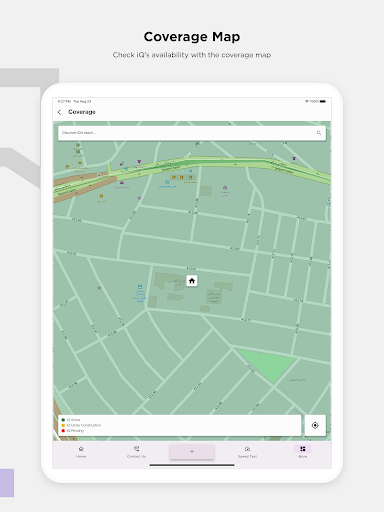Focus the Discover iQ's reach search field

192,133
